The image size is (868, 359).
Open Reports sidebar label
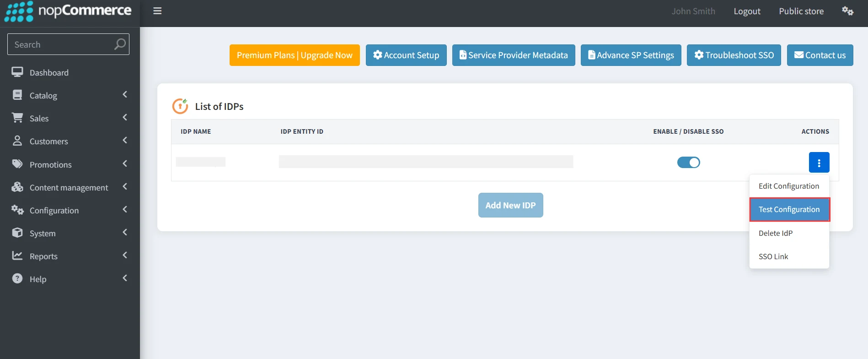coord(43,256)
